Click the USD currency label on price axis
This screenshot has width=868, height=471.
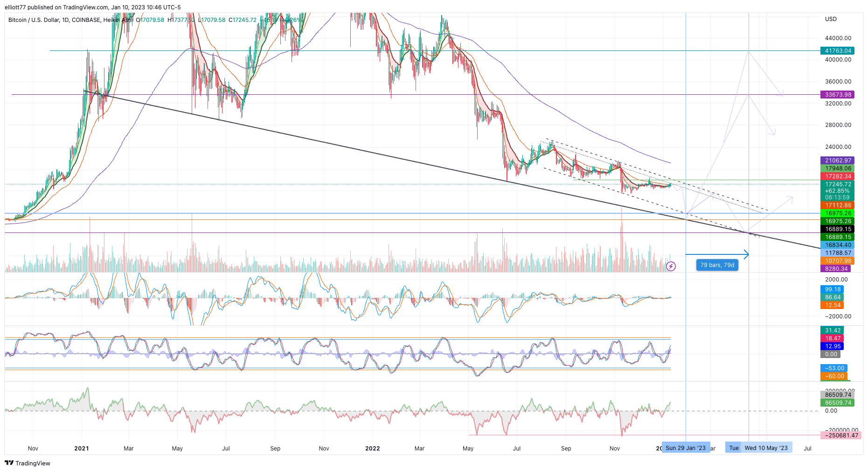click(x=831, y=19)
